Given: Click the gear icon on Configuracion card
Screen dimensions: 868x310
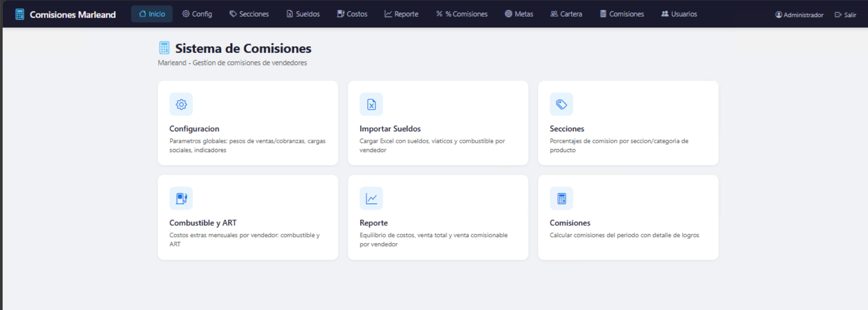Looking at the screenshot, I should click(x=181, y=104).
